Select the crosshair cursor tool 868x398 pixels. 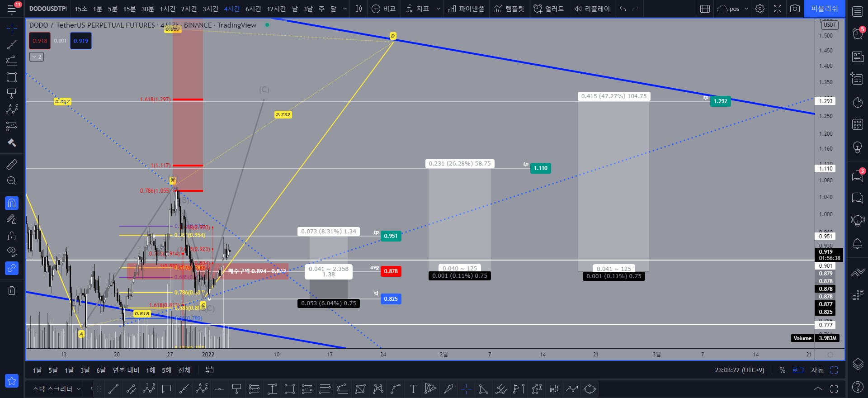(12, 29)
